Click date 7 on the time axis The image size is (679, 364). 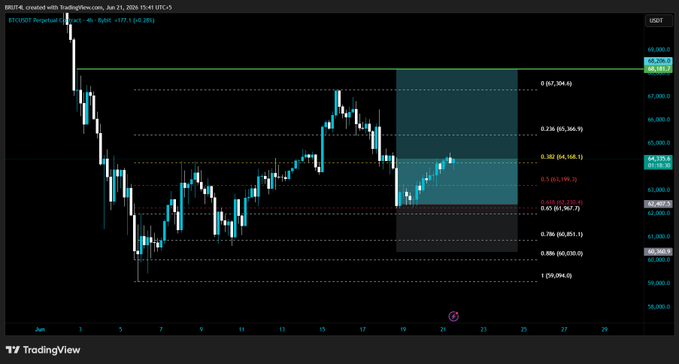tap(161, 329)
